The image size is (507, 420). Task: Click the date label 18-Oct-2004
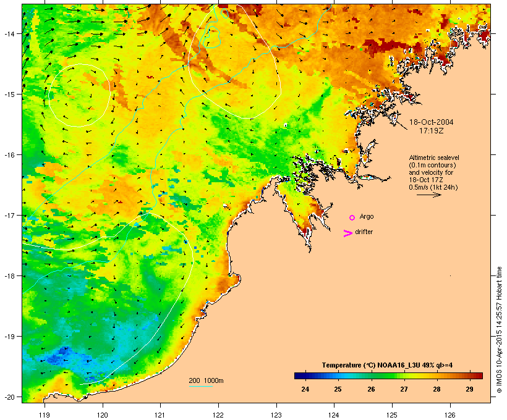(x=432, y=122)
